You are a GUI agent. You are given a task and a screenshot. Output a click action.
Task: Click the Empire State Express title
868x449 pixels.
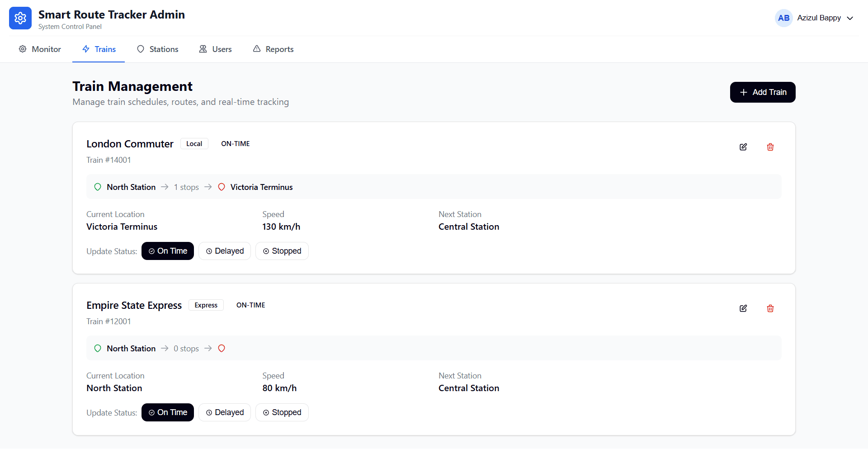pyautogui.click(x=134, y=305)
